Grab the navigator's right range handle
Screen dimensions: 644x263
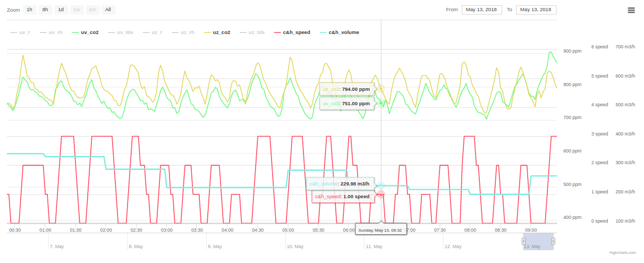(553, 241)
